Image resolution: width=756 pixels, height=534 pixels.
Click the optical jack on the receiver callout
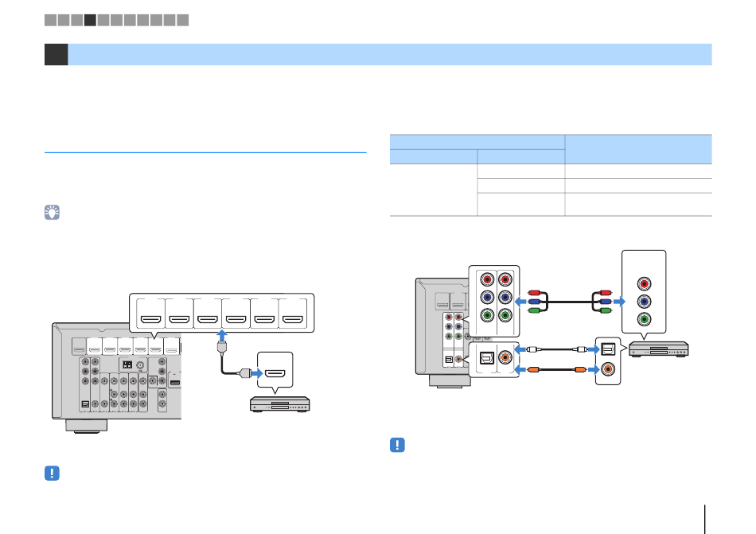[x=487, y=357]
